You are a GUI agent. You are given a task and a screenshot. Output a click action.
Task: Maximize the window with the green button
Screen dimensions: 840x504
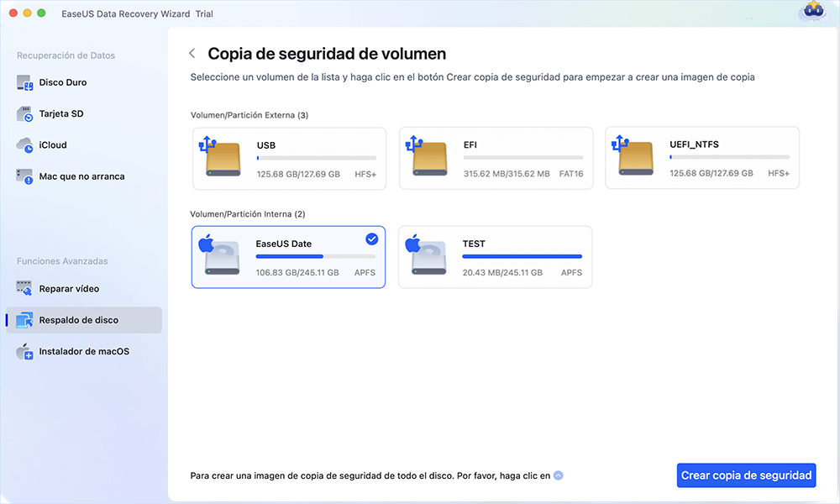point(41,13)
